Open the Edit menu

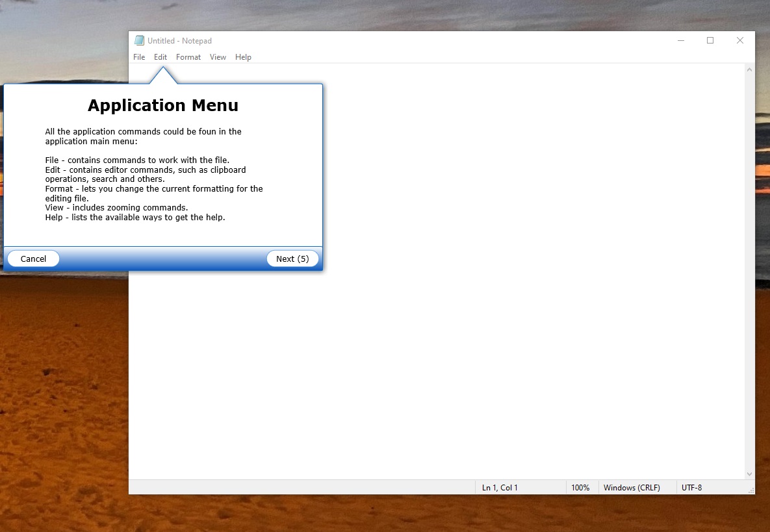tap(160, 57)
